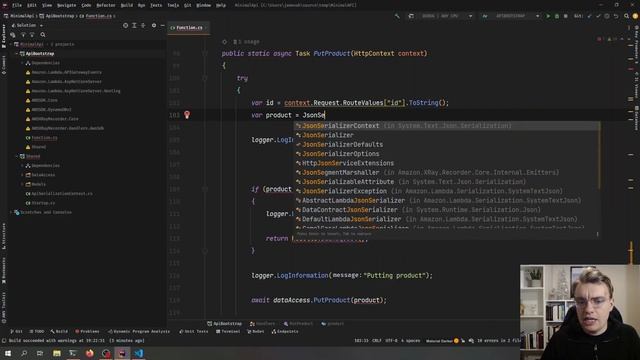Open completion popup options menu dots
This screenshot has height=360, width=640.
tap(598, 234)
